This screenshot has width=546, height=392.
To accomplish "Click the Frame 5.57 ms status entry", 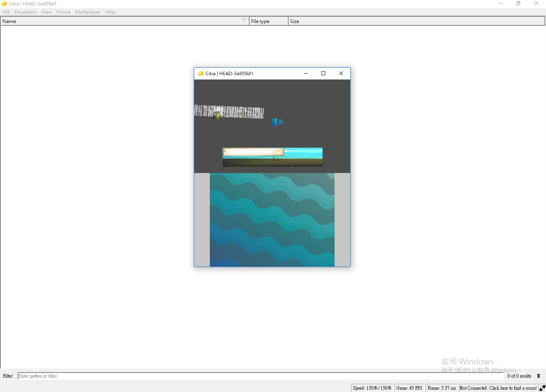I will (441, 388).
